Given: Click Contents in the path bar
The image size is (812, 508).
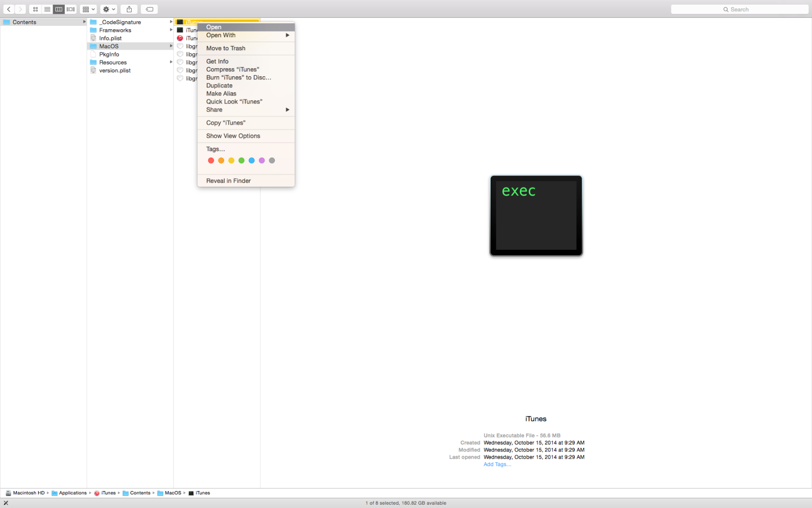Looking at the screenshot, I should (136, 493).
